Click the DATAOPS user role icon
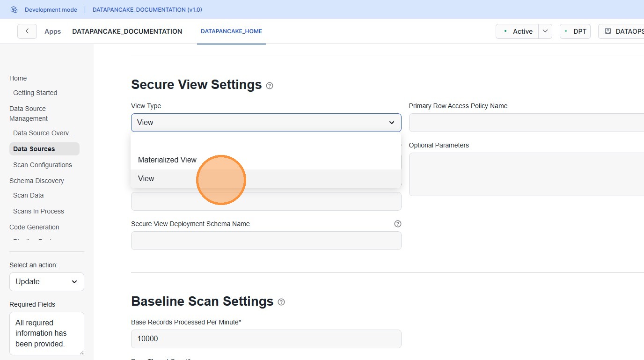This screenshot has height=360, width=644. (x=608, y=31)
